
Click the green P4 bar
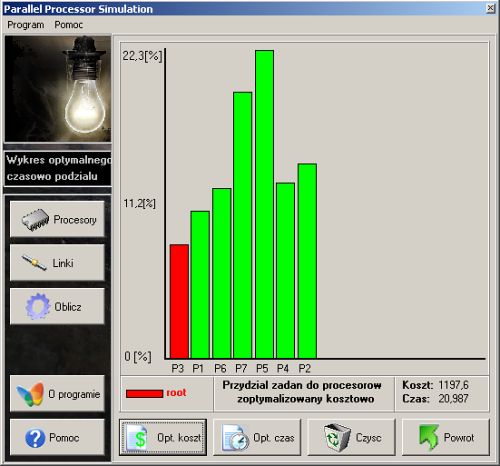(285, 271)
